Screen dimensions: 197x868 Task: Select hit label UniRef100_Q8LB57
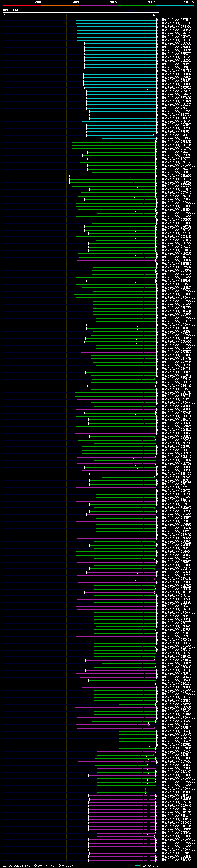(177, 142)
